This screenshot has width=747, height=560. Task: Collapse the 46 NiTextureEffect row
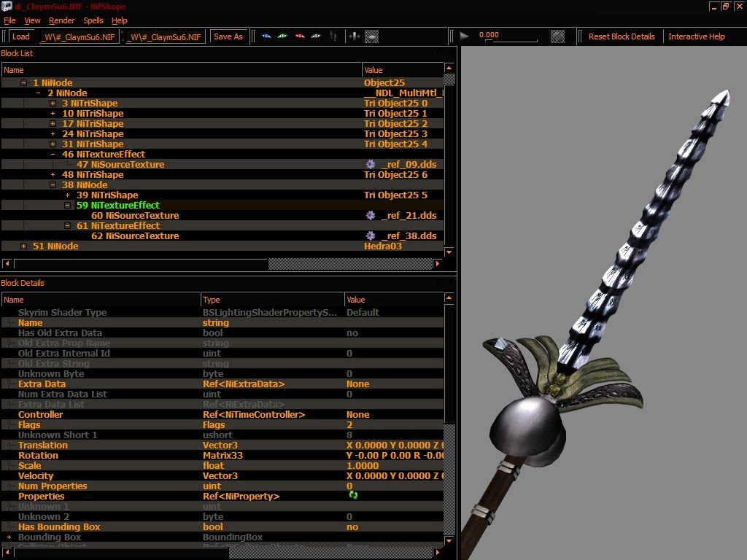tap(53, 155)
